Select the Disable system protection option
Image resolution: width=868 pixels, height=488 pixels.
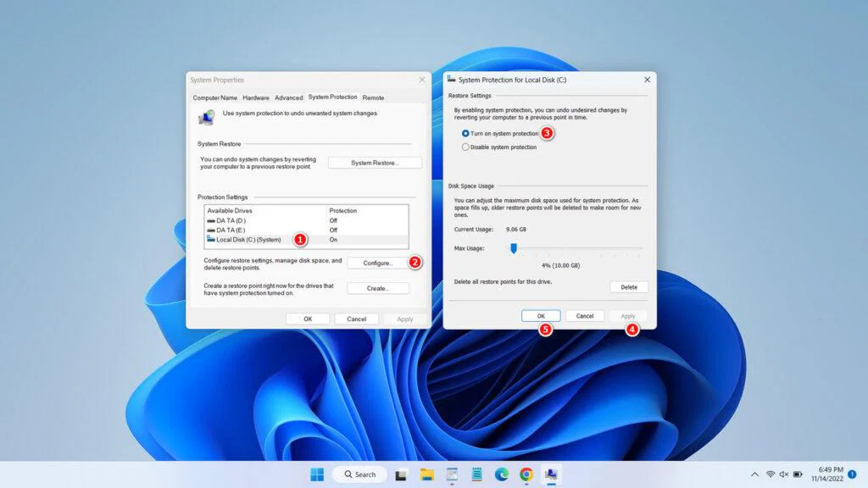[466, 147]
